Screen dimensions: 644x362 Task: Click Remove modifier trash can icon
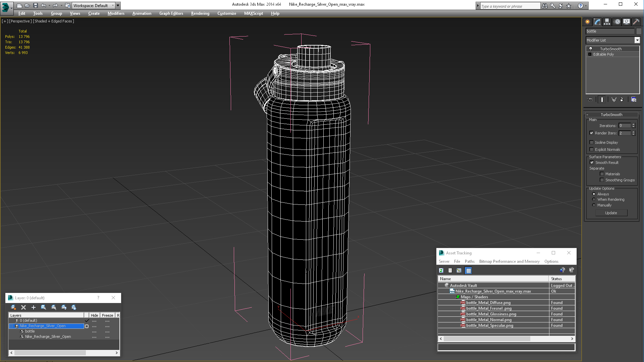(622, 100)
